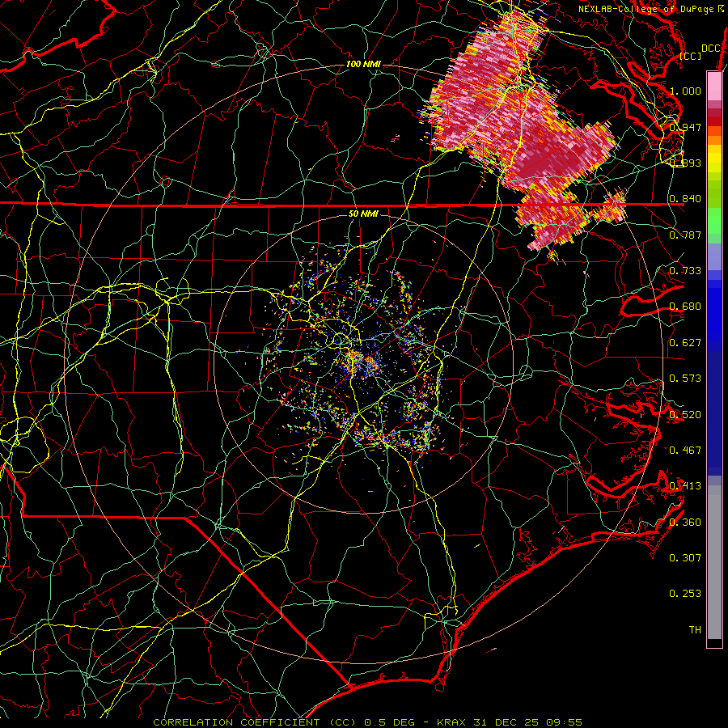This screenshot has height=728, width=728.
Task: Click the 0.680 scale value
Action: point(685,307)
